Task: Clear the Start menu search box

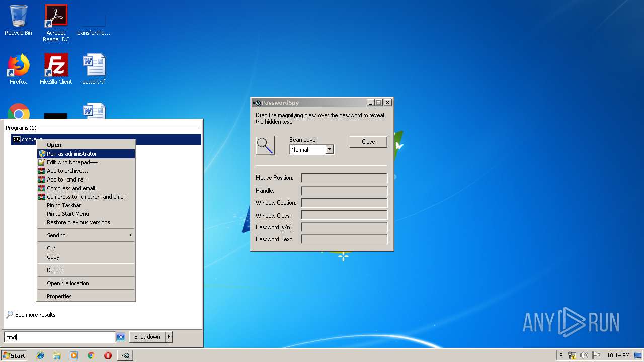Action: (x=121, y=337)
